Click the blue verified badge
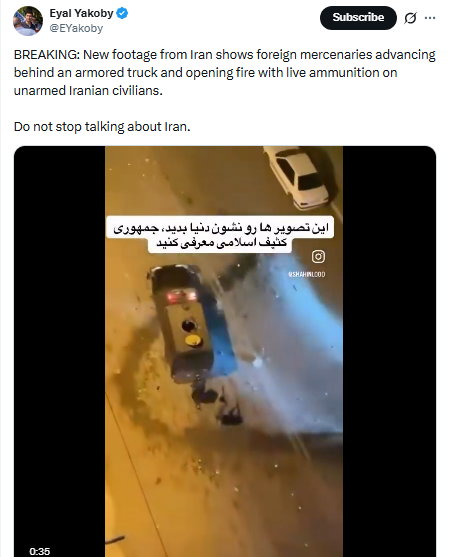The width and height of the screenshot is (449, 557). pos(123,14)
